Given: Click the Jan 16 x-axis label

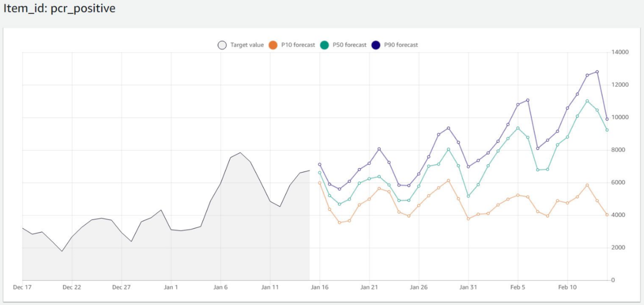Looking at the screenshot, I should (x=319, y=287).
